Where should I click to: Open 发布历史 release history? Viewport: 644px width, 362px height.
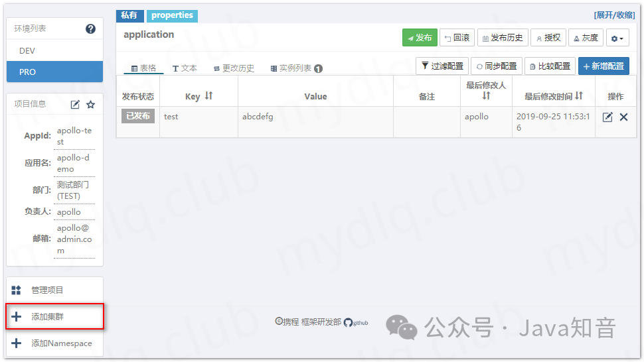click(503, 38)
